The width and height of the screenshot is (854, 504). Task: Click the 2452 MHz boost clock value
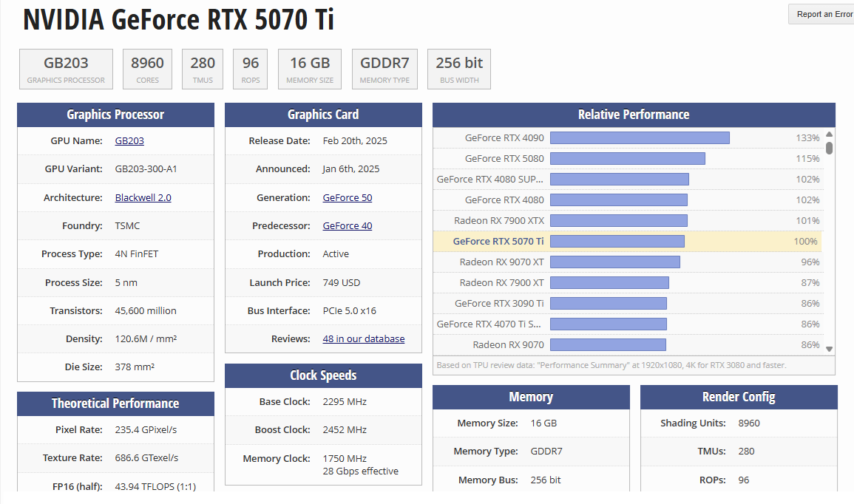tap(345, 430)
